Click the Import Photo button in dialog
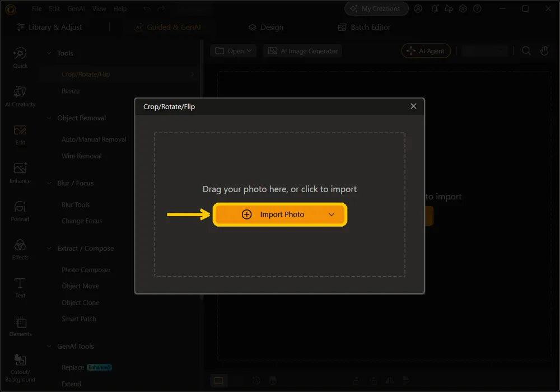 point(279,214)
